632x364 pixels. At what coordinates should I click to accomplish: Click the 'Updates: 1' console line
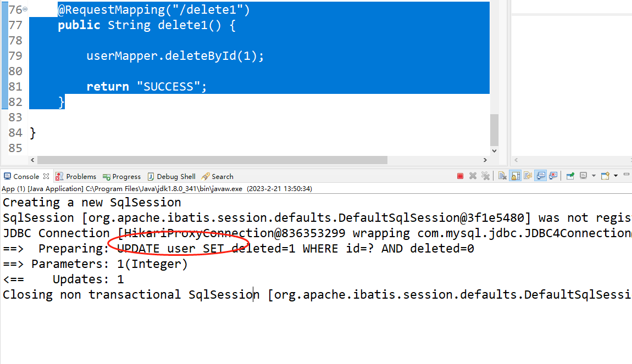(63, 279)
